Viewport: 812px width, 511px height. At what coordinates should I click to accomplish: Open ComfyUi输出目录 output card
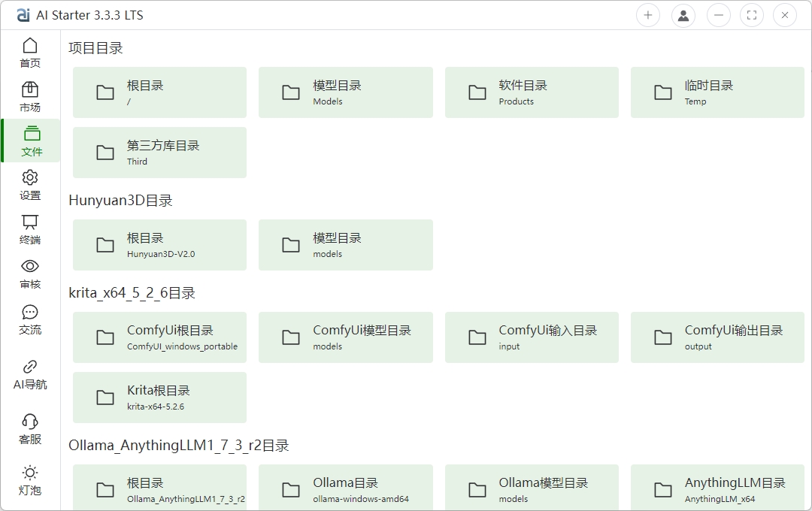717,337
